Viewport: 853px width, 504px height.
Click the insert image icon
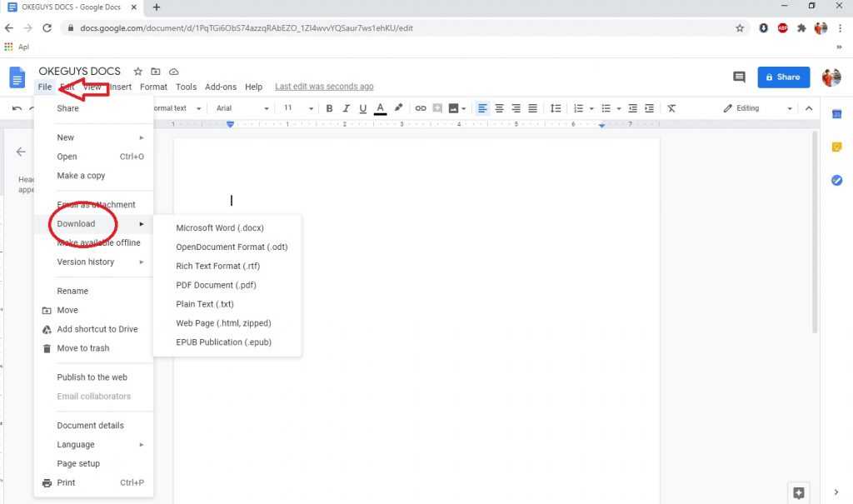pyautogui.click(x=453, y=108)
